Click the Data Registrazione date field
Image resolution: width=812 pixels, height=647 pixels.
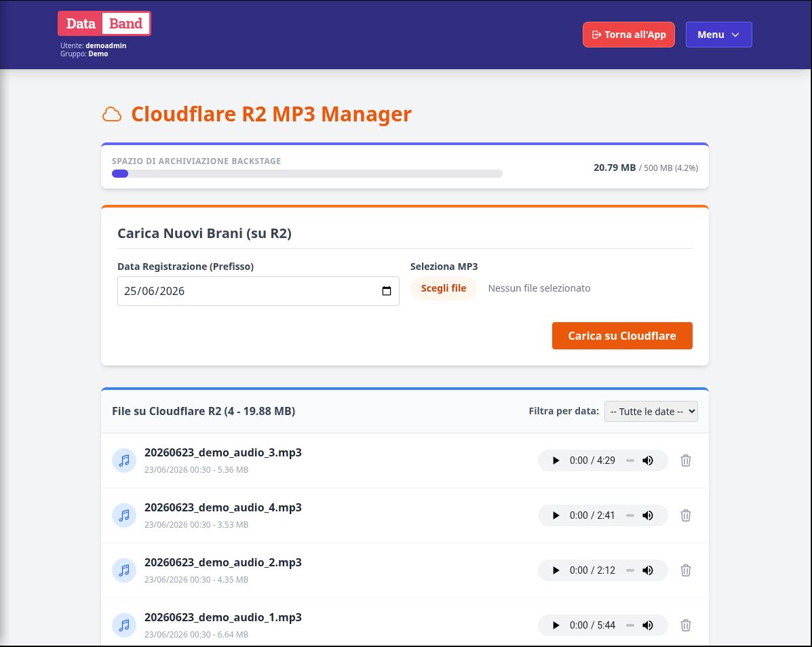(258, 291)
